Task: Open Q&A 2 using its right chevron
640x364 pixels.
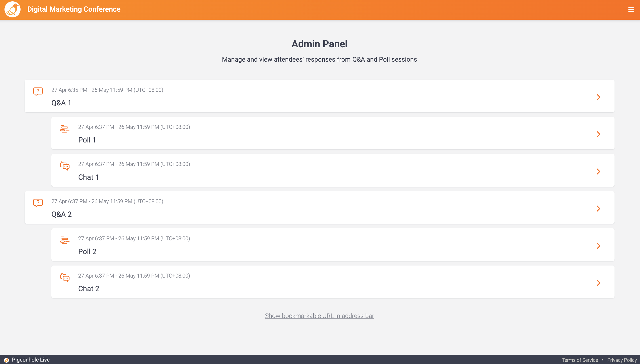Action: click(x=598, y=209)
